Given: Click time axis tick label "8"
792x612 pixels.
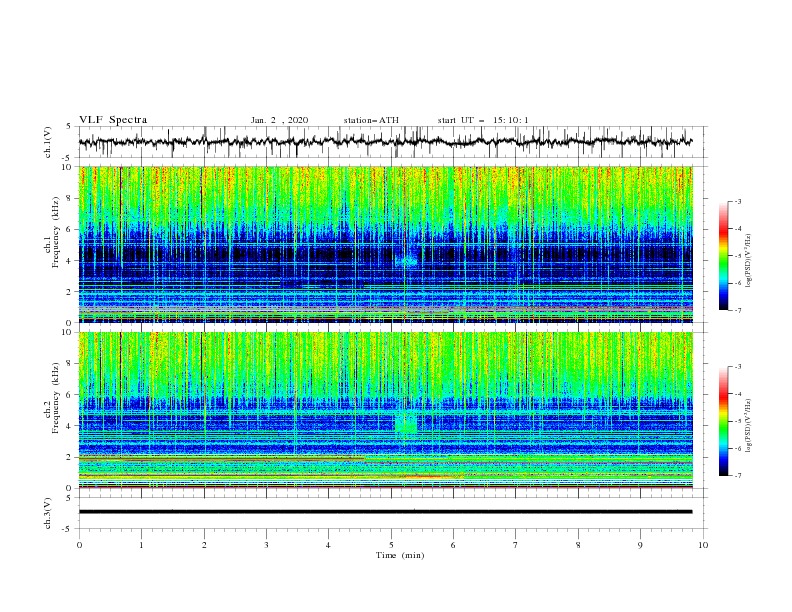Looking at the screenshot, I should pyautogui.click(x=578, y=545).
